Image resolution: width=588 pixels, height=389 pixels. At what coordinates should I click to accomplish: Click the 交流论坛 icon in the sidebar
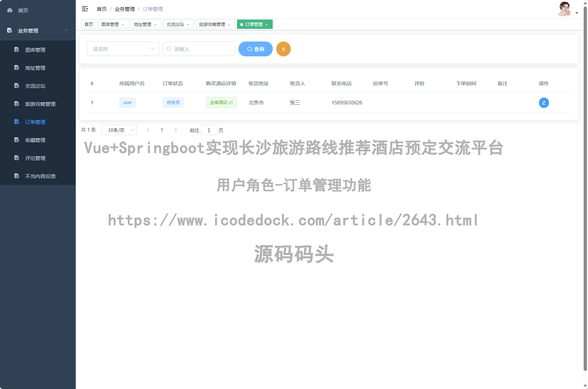click(17, 86)
